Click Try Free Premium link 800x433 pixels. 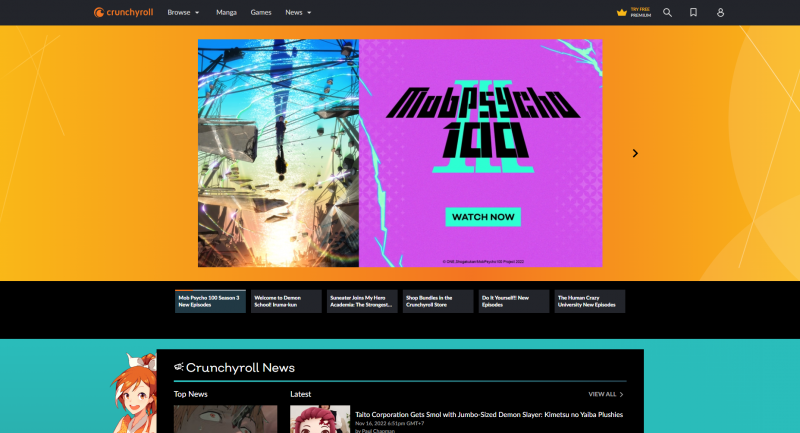click(x=640, y=12)
